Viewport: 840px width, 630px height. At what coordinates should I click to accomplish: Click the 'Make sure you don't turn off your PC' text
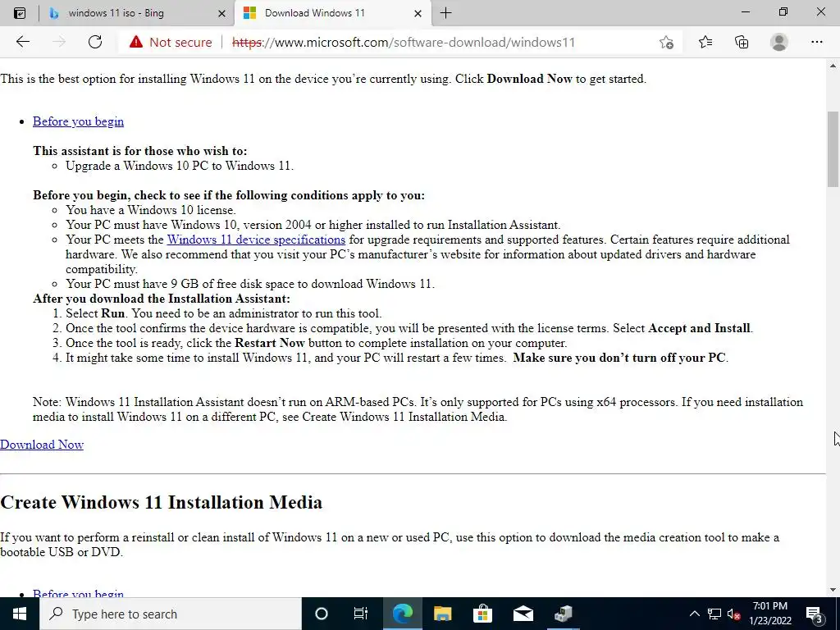(x=619, y=358)
